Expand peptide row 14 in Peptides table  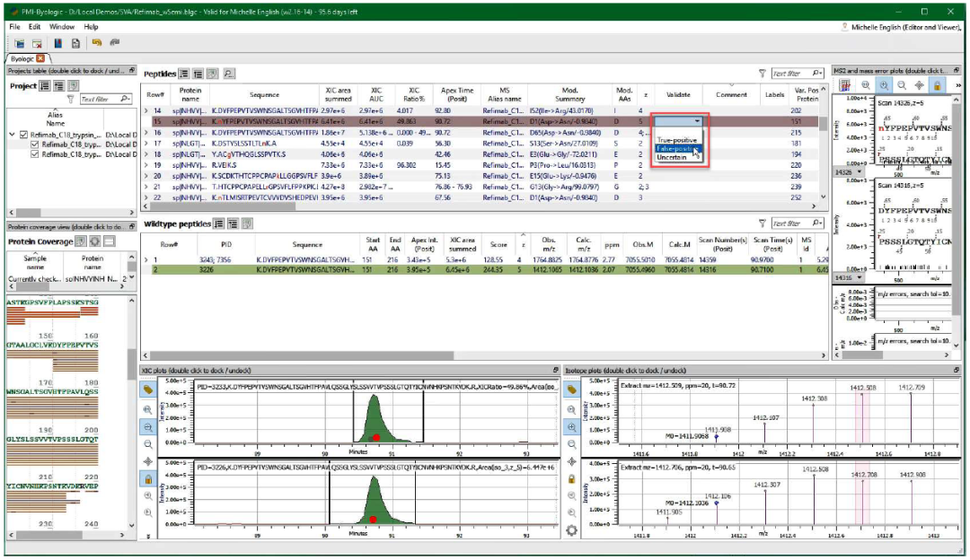146,110
